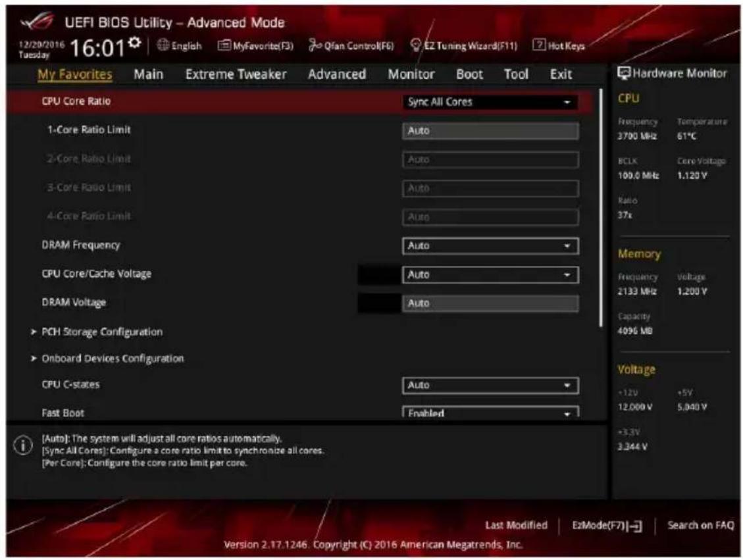The image size is (743, 560).
Task: Click Search on FAQ
Action: tap(700, 525)
